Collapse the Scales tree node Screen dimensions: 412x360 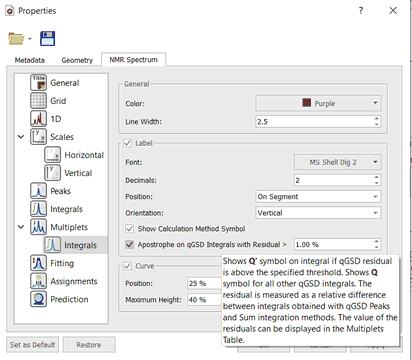pyautogui.click(x=21, y=137)
